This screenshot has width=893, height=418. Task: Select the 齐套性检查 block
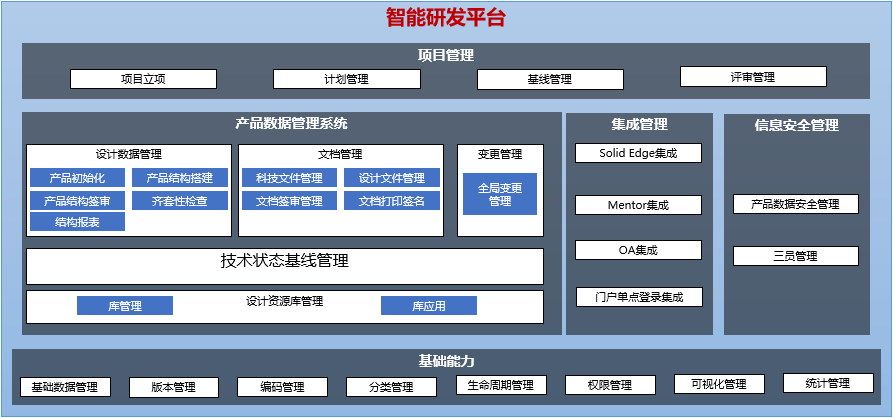point(180,200)
